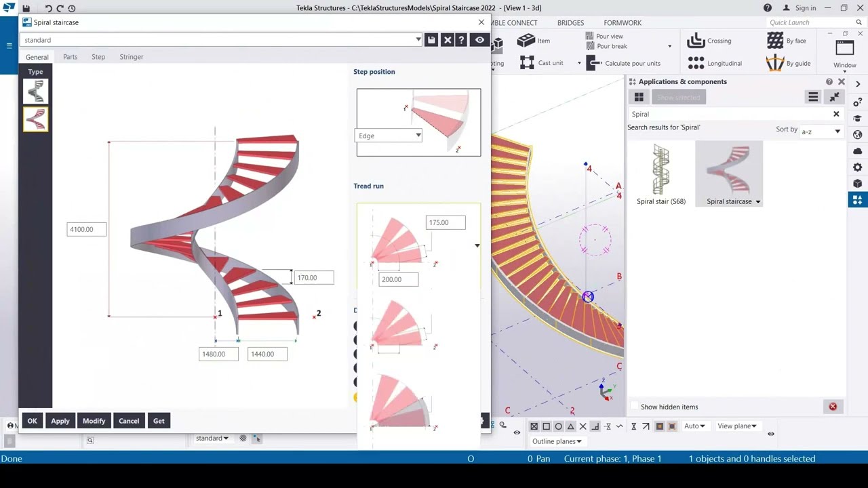Viewport: 868px width, 488px height.
Task: Click the Redo arrow in the title bar
Action: (x=60, y=8)
